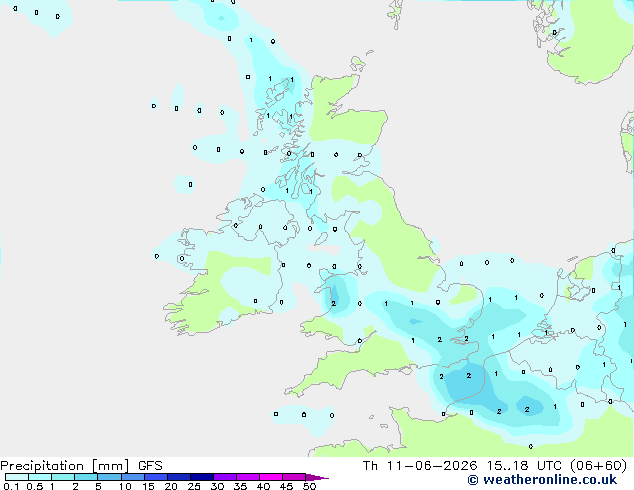Screen dimensions: 634x490
Task: Pick the 10–15 mm blue legend swatch
Action: tap(132, 477)
